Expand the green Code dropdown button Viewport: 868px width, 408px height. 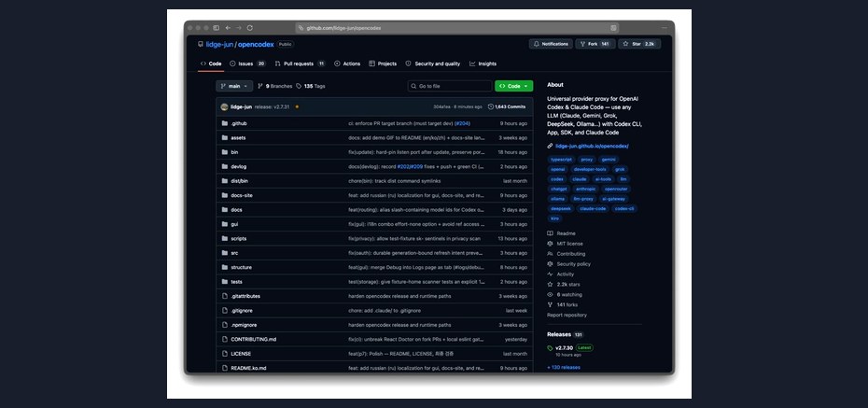(513, 86)
